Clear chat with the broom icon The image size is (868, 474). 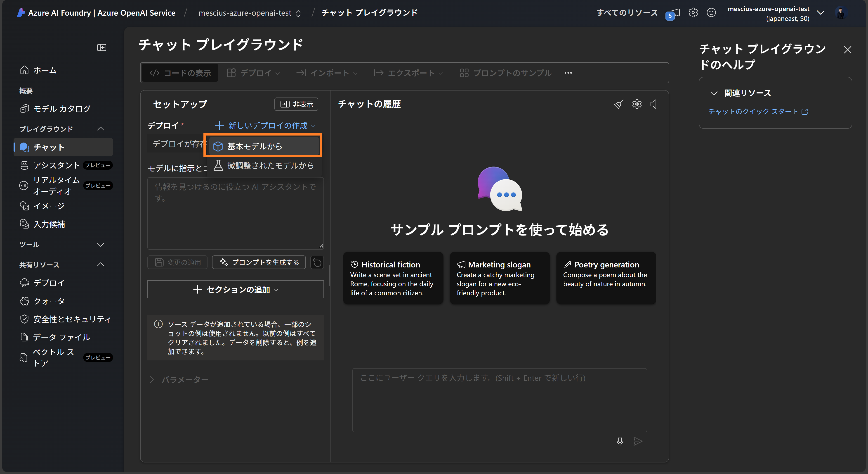pos(618,104)
